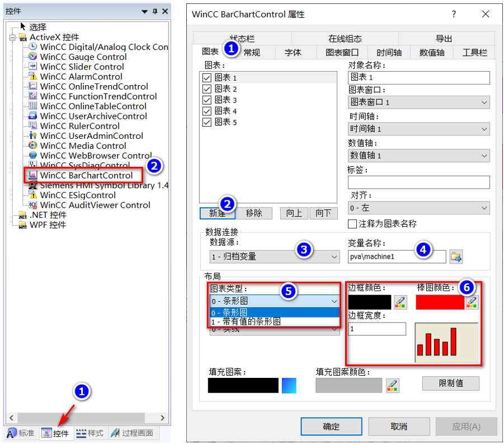Pick the WinCC RulerControl icon

33,126
